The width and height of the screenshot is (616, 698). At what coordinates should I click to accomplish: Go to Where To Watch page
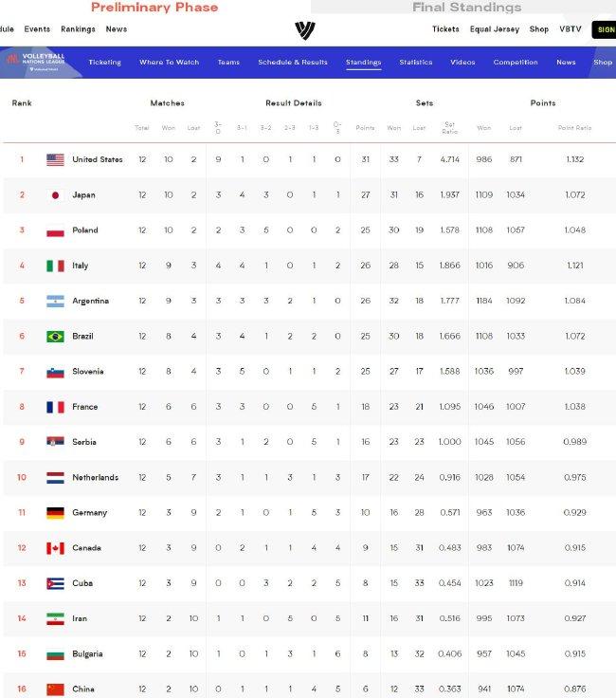(x=169, y=63)
